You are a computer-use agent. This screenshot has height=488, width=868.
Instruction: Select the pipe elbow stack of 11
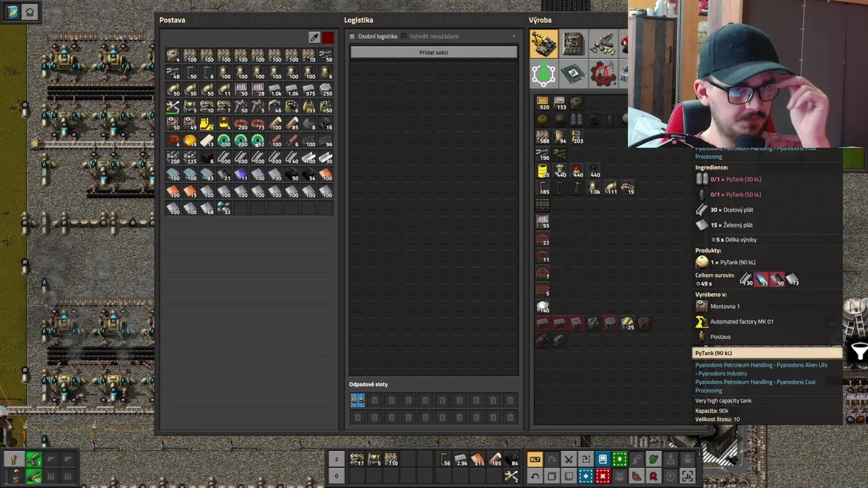(224, 89)
